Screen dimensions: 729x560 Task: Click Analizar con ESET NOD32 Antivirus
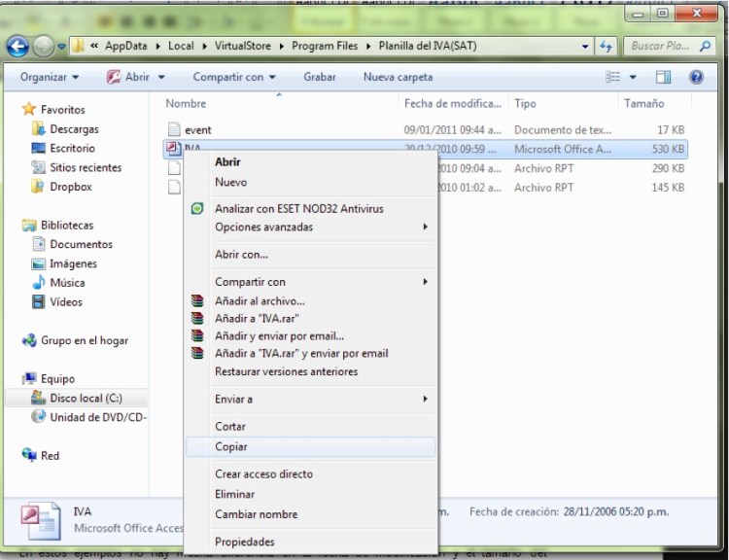tap(298, 209)
